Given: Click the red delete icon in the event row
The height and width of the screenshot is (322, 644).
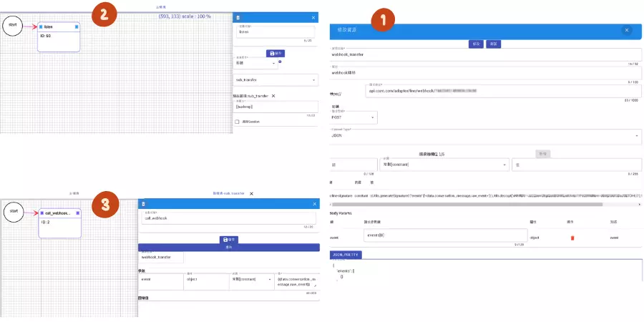Looking at the screenshot, I should pyautogui.click(x=572, y=238).
